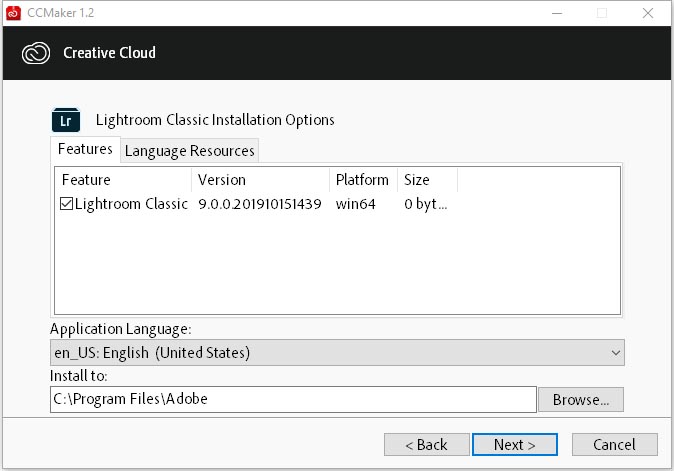Click the 0 byt... size cell

point(426,204)
